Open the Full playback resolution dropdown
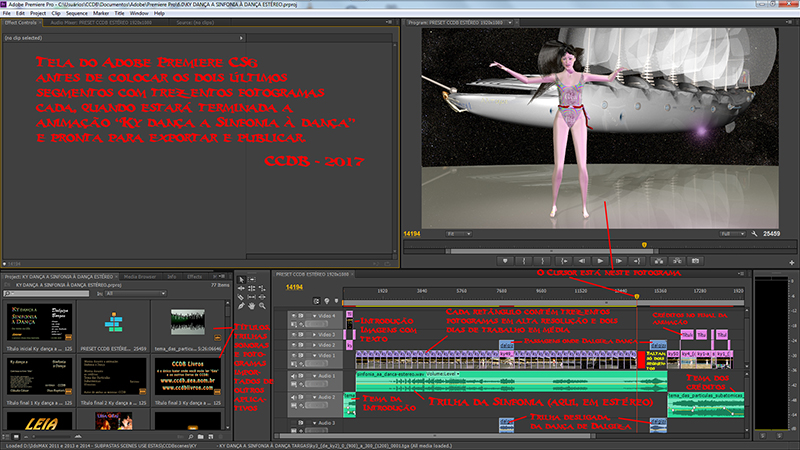The image size is (800, 450). point(732,234)
